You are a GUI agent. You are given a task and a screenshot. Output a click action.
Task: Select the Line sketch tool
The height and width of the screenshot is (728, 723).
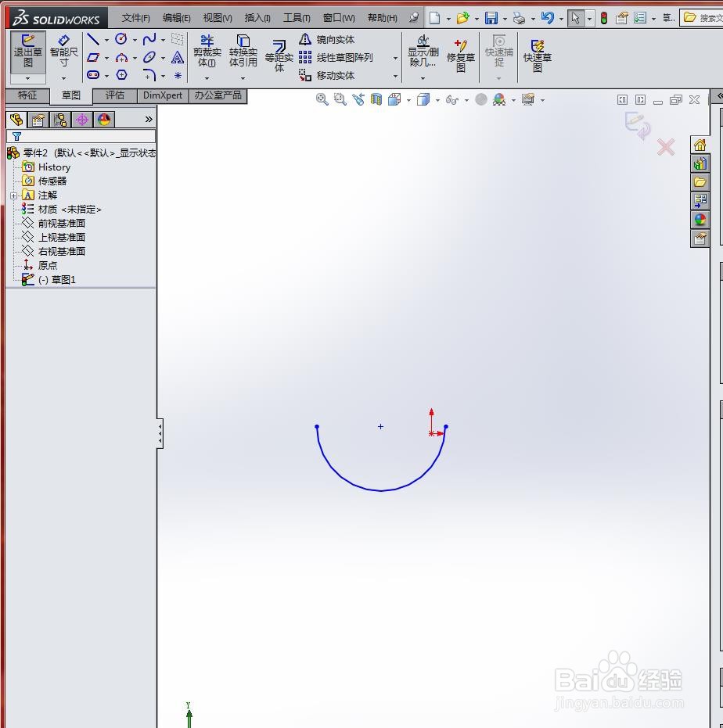point(93,39)
